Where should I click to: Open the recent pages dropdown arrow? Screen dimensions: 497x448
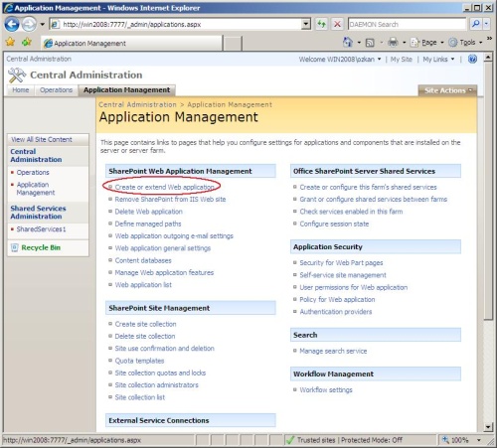(42, 24)
